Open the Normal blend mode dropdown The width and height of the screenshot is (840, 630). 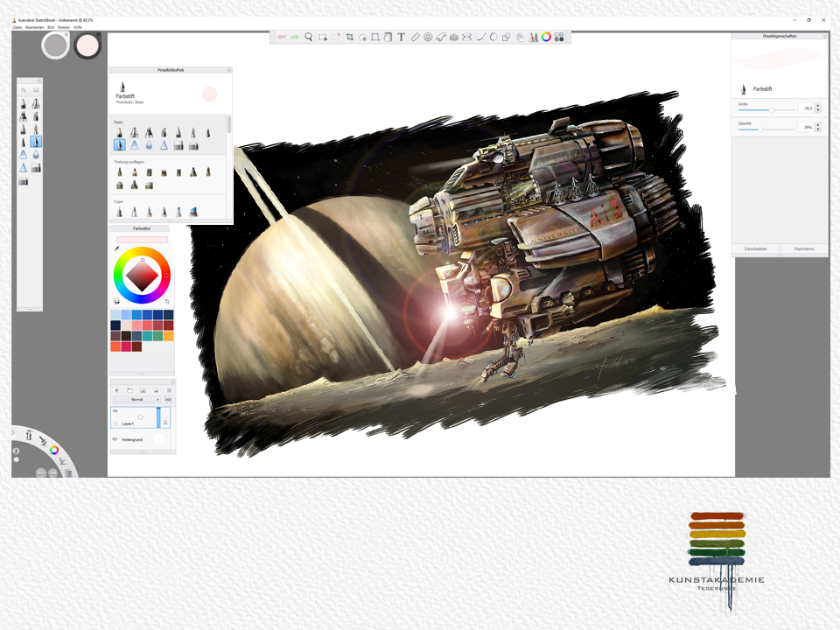pos(137,400)
